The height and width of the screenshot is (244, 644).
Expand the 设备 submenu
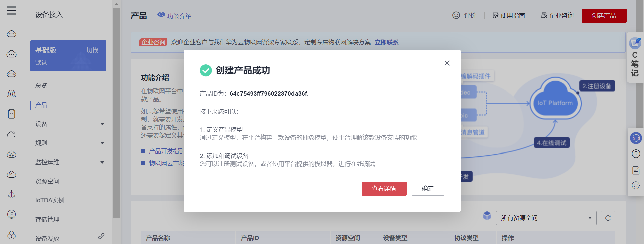point(102,124)
